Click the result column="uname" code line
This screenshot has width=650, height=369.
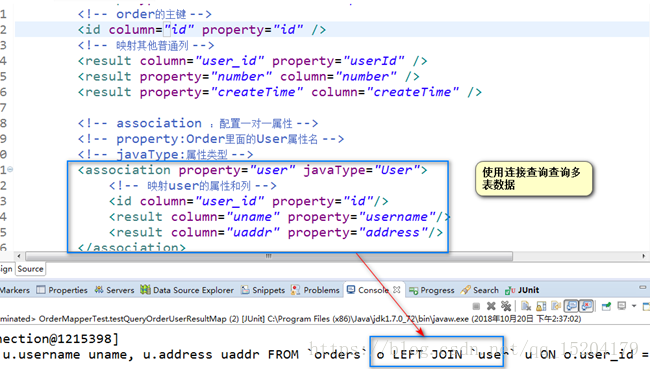(279, 217)
